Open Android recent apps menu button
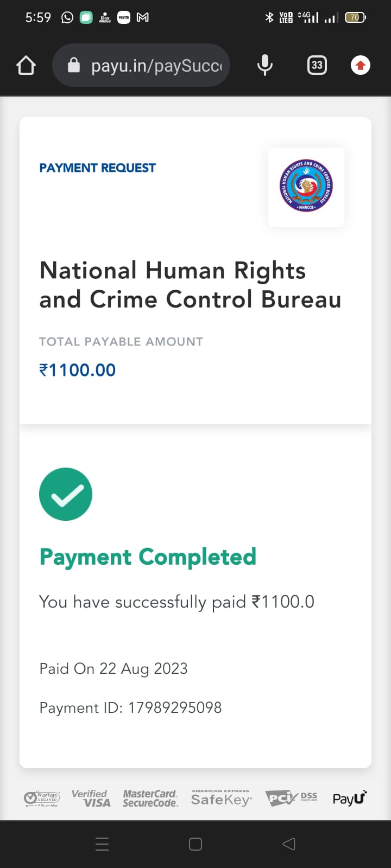 point(102,844)
